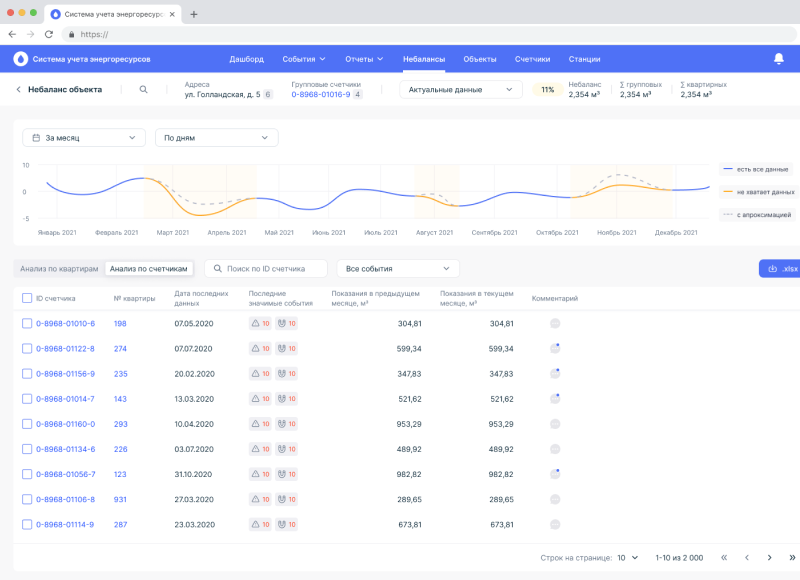Click the search magnifier next to Небаланс объекта
This screenshot has width=800, height=580.
(144, 90)
